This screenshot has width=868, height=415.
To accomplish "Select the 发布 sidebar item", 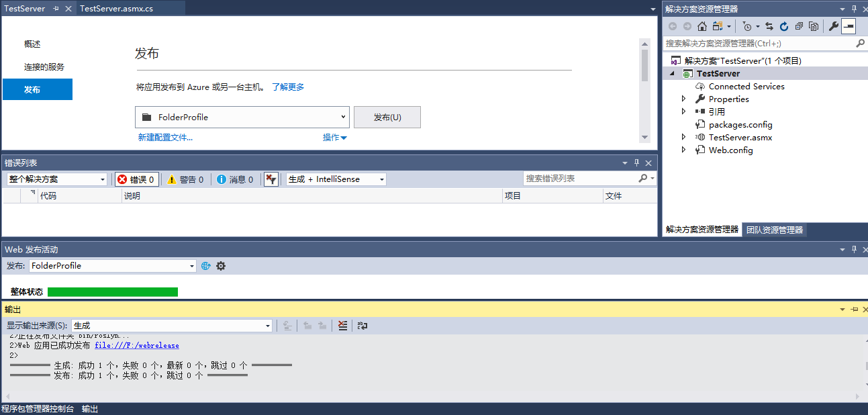I will [x=38, y=89].
